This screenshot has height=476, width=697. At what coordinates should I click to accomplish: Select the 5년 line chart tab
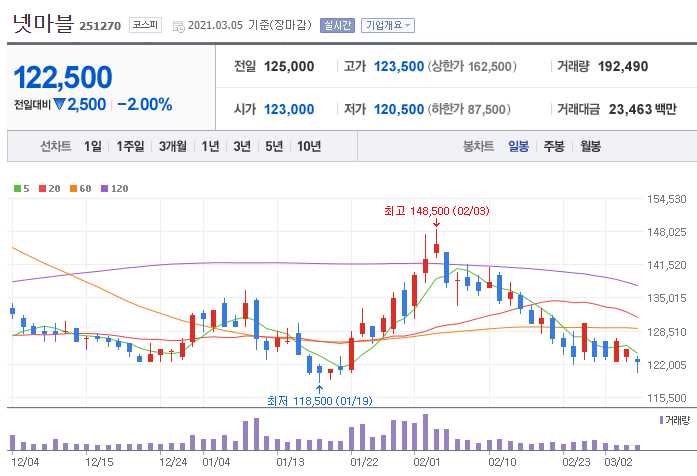274,146
